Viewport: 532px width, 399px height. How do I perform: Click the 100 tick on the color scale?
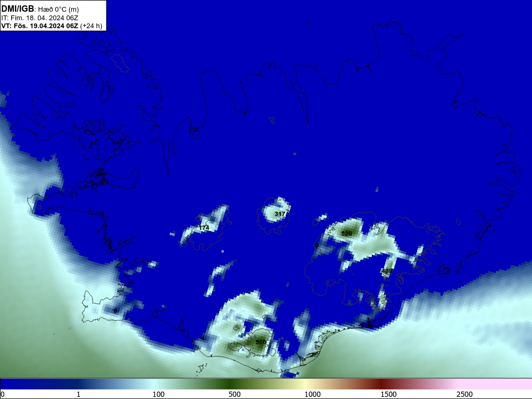[x=159, y=394]
